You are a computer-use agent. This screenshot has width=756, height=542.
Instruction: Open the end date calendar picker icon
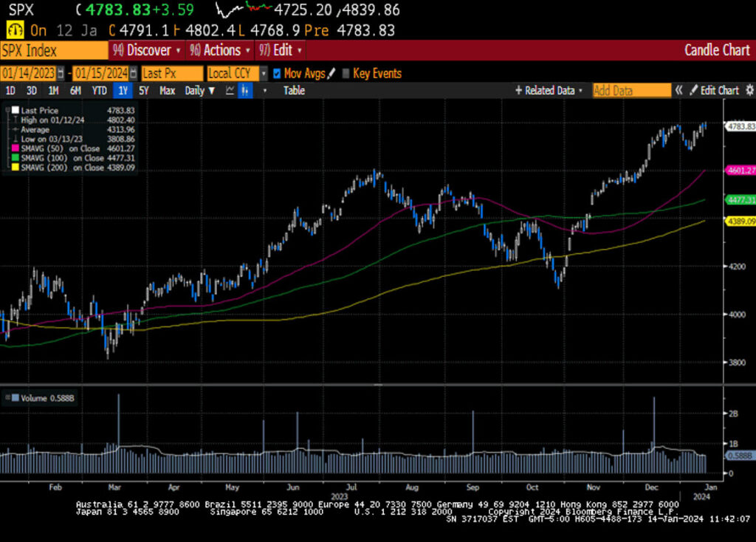tap(134, 74)
